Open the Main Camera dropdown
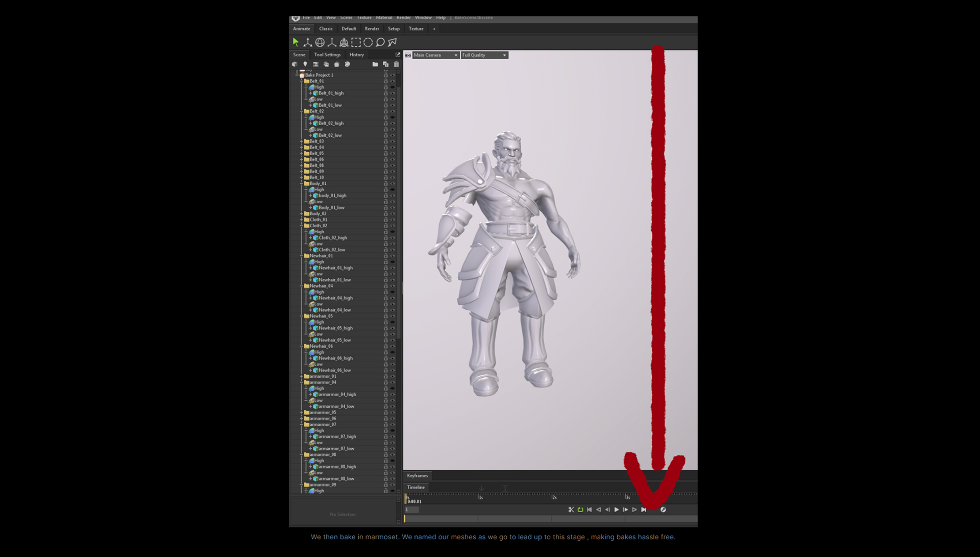 (x=435, y=55)
